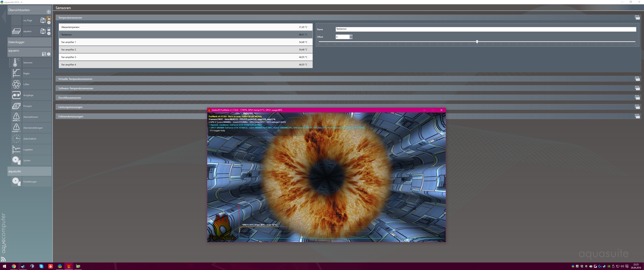Toggle the unlock icon on my Page
This screenshot has height=270, width=644.
pyautogui.click(x=49, y=18)
